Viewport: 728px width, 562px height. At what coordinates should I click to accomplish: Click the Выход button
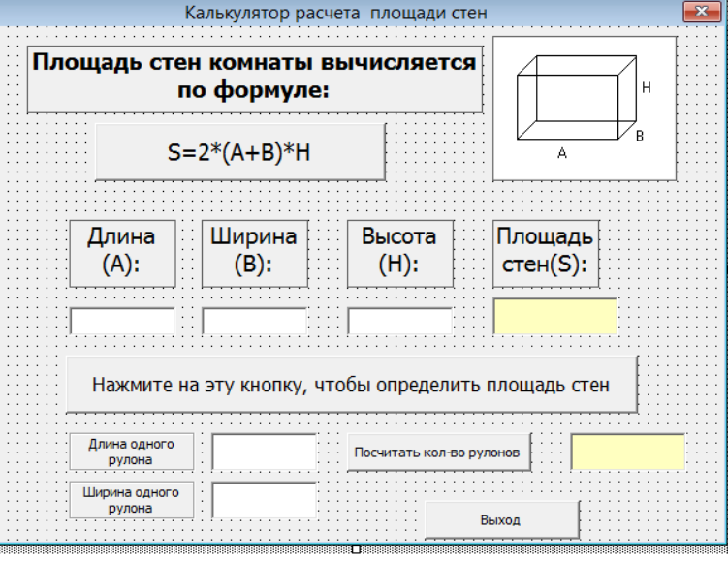point(502,520)
